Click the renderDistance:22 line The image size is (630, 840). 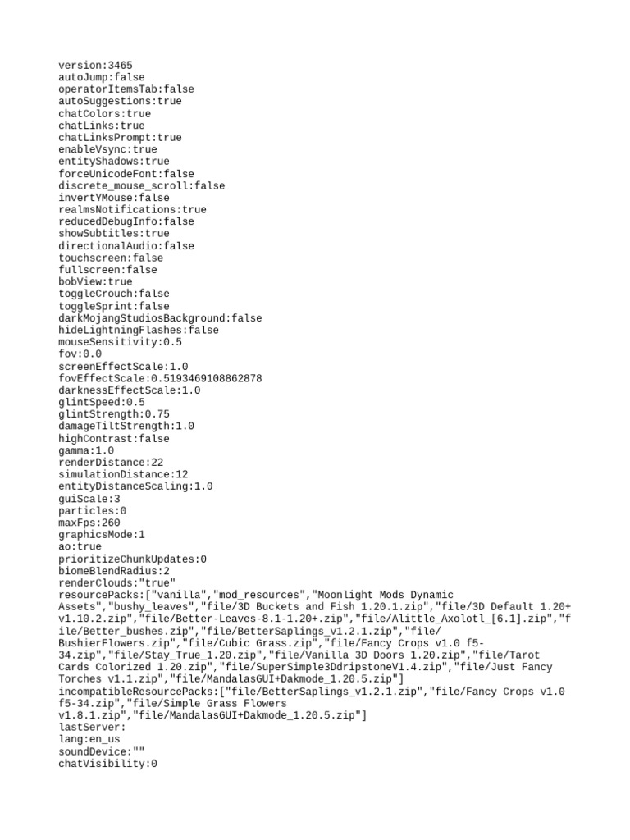click(111, 463)
